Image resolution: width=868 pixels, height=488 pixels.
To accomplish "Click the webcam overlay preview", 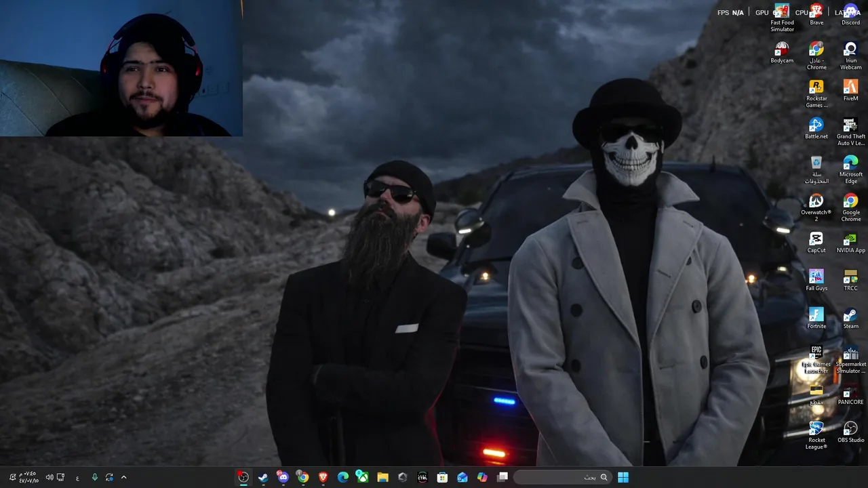I will [x=121, y=68].
